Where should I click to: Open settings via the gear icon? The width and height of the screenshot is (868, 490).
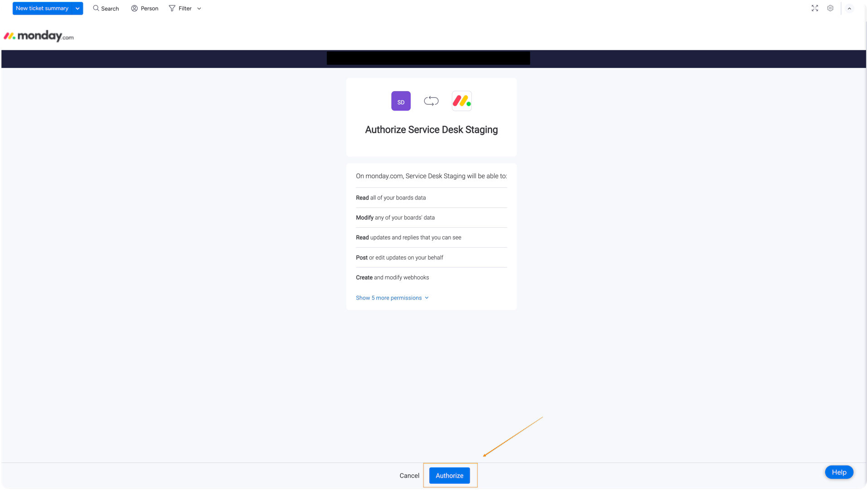click(830, 8)
